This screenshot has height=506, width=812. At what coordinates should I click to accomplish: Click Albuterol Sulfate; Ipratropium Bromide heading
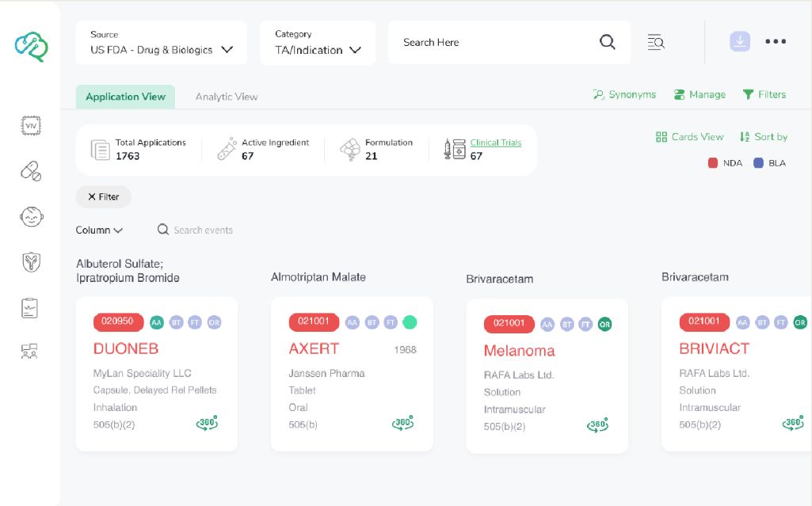pos(128,271)
